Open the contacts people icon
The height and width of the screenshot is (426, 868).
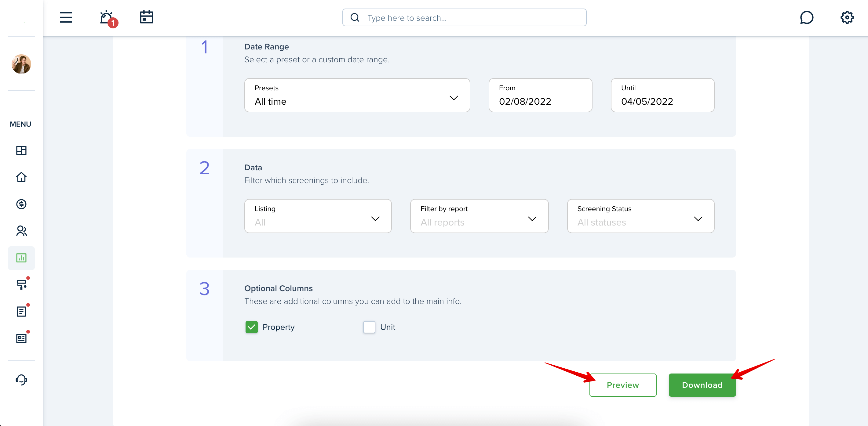tap(21, 231)
